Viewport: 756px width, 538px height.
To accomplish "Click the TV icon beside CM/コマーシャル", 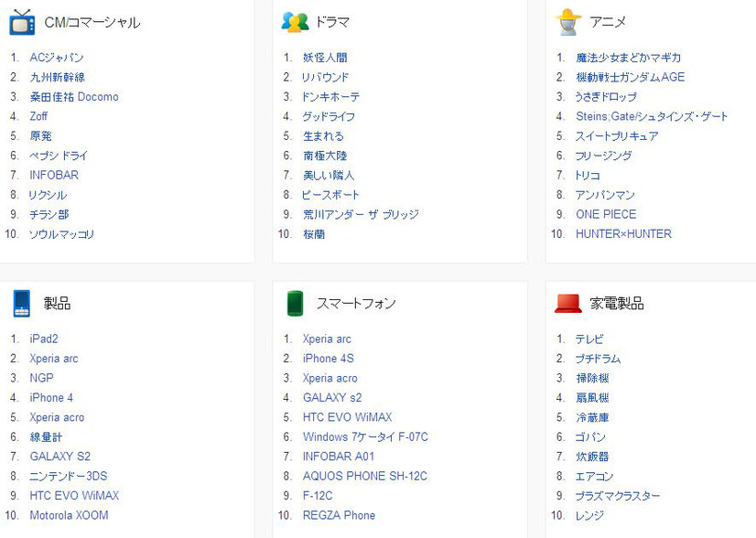I will pos(22,22).
